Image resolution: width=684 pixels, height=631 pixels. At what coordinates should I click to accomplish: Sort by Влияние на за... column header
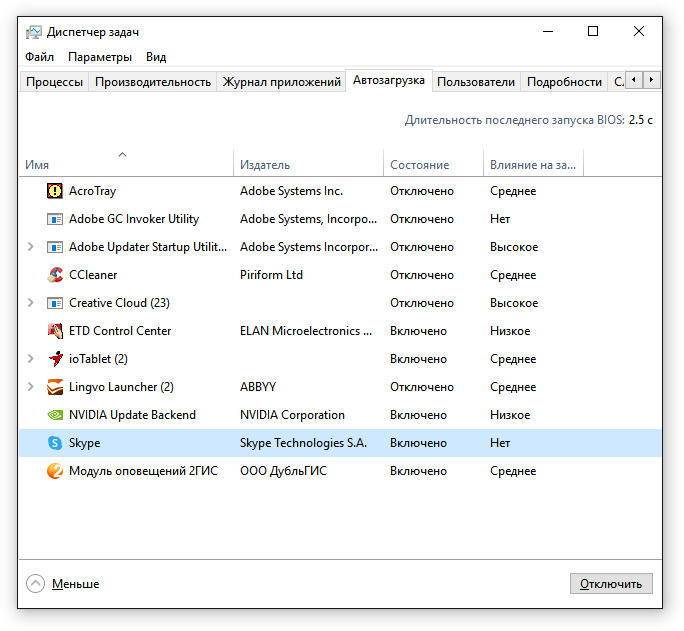point(533,164)
